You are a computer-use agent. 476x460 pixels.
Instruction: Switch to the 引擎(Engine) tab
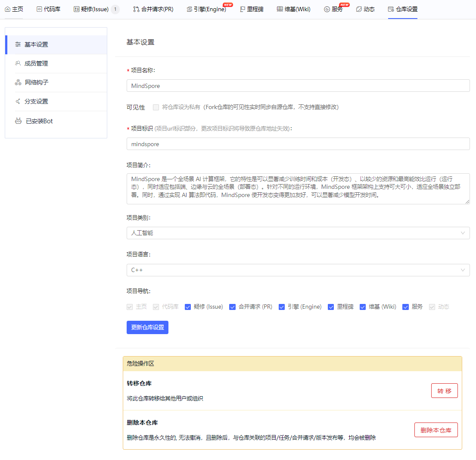click(x=206, y=9)
